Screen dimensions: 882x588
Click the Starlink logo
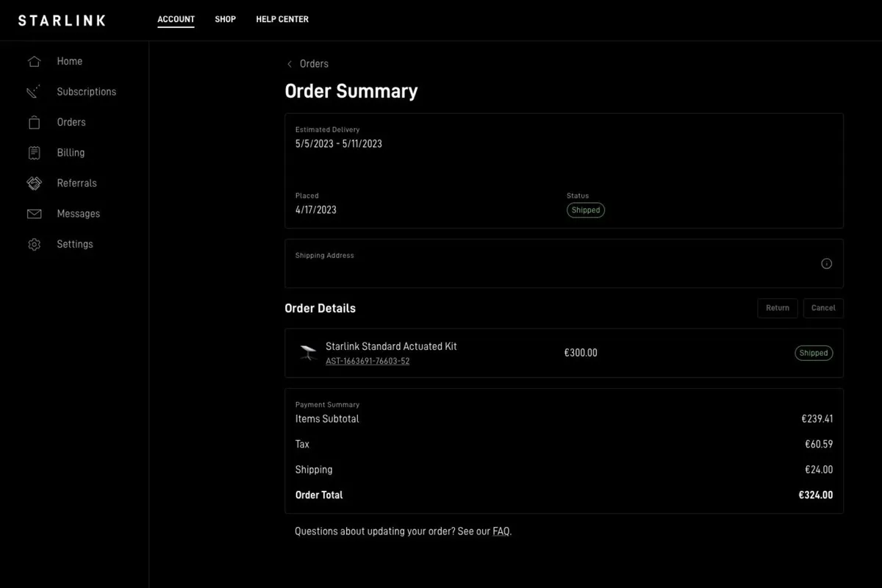(62, 21)
